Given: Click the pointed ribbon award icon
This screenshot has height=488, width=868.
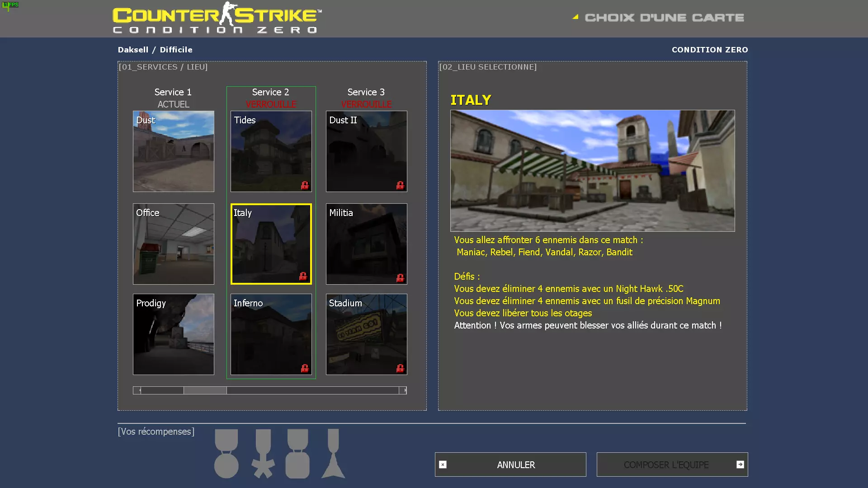Looking at the screenshot, I should click(x=333, y=454).
